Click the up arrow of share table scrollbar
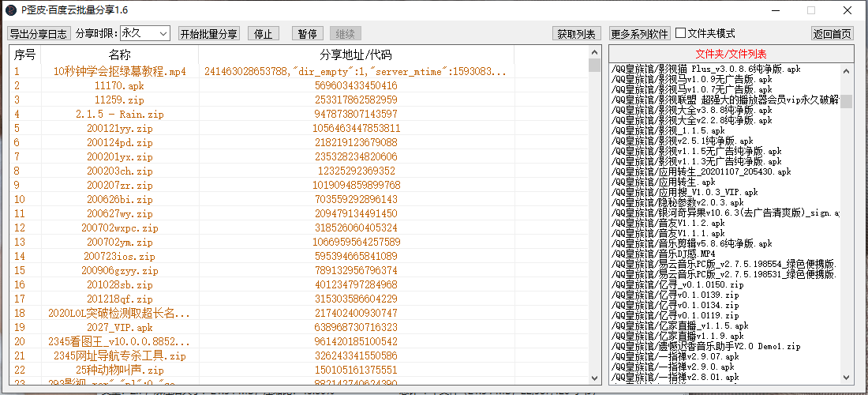The height and width of the screenshot is (395, 868). tap(594, 51)
